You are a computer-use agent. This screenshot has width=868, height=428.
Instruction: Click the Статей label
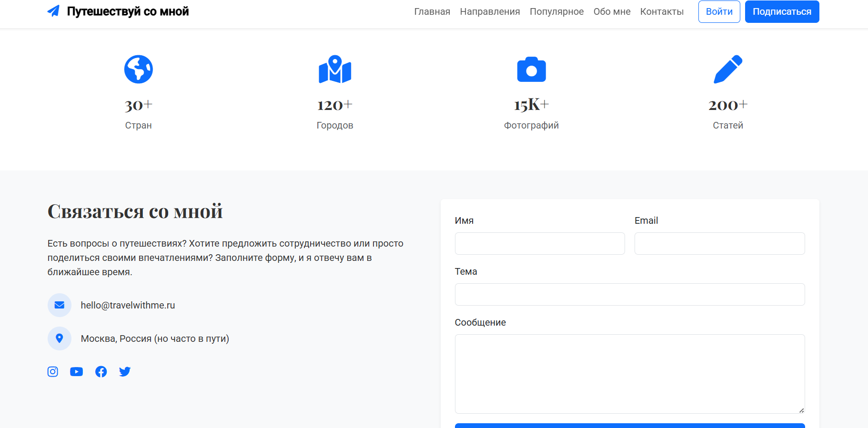(x=728, y=125)
